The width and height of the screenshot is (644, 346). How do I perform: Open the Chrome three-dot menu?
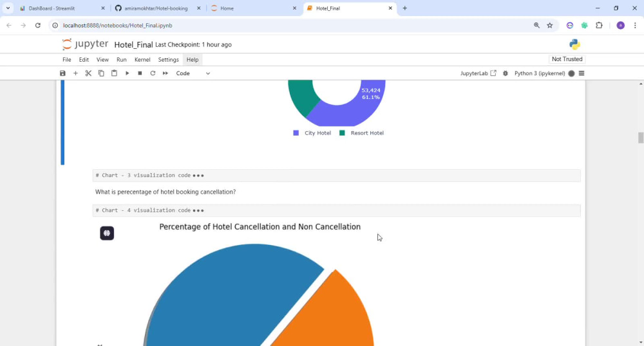pos(635,26)
